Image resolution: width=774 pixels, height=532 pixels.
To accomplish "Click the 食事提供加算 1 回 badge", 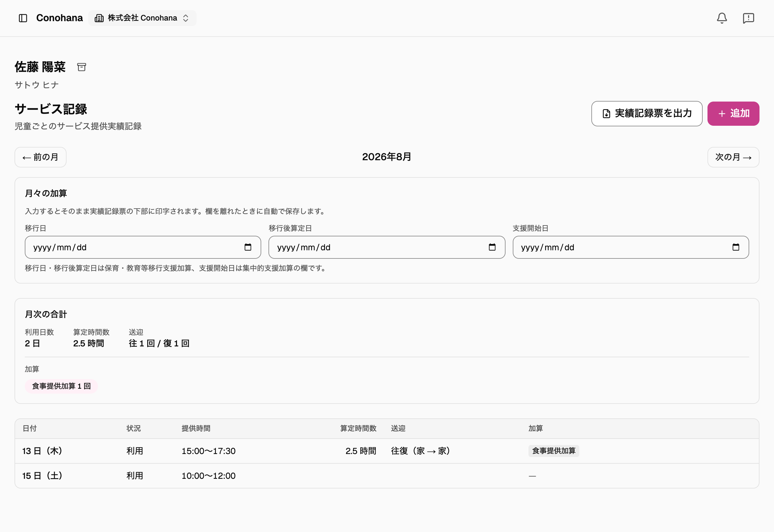I will click(61, 386).
